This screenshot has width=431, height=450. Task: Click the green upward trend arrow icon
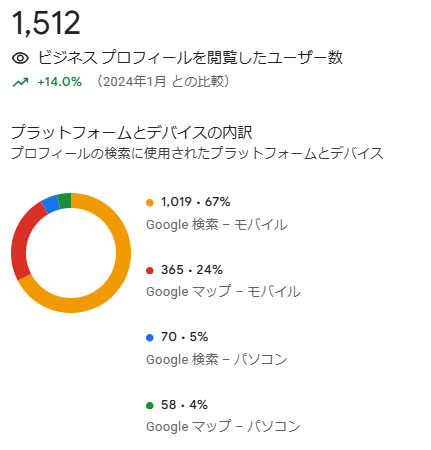click(x=20, y=82)
